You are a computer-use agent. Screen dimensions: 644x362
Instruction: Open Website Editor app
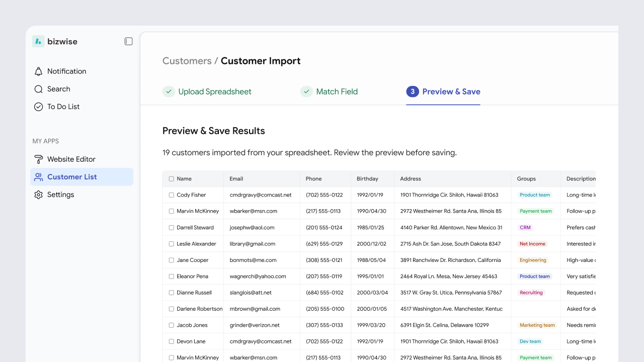pos(82,159)
